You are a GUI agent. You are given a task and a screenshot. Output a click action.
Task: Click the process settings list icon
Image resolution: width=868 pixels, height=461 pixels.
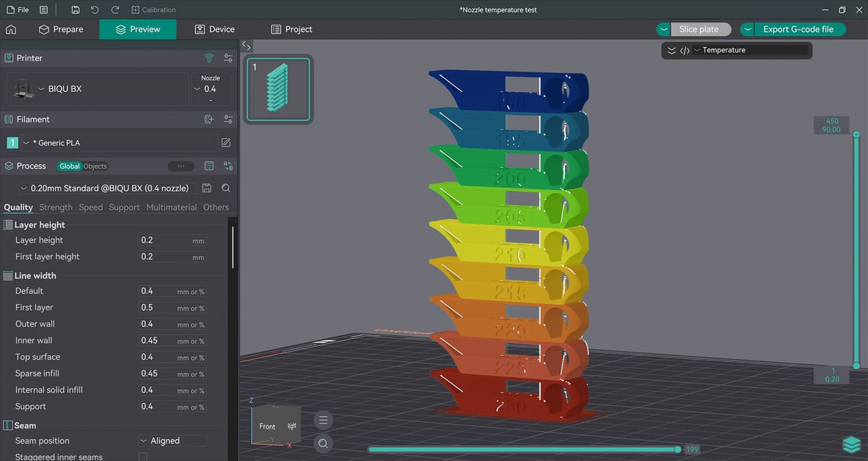point(209,166)
